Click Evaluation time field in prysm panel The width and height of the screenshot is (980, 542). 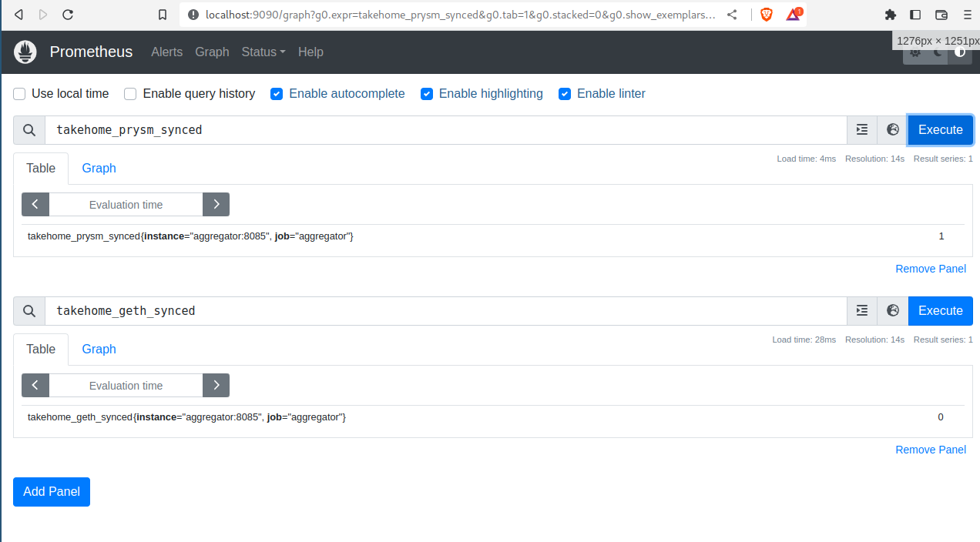(126, 205)
